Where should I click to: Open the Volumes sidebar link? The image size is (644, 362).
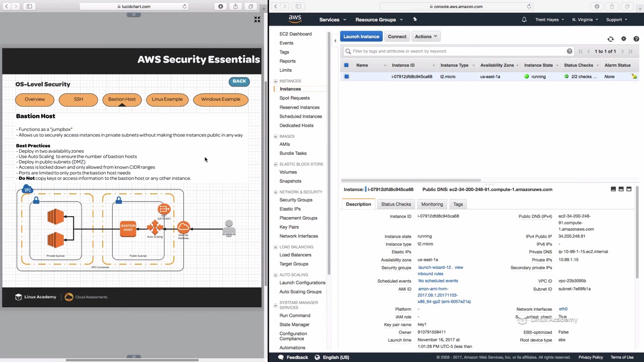click(288, 172)
